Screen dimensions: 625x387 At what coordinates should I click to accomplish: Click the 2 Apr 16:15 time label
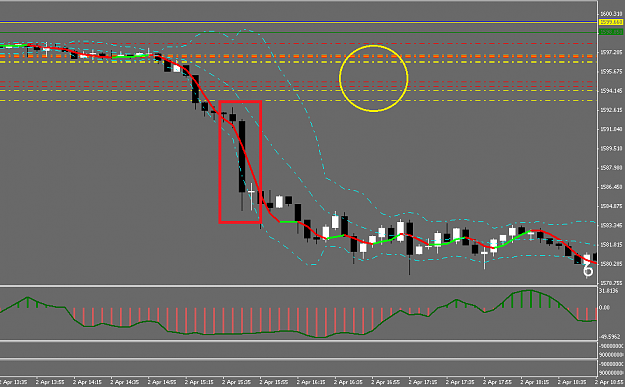pos(312,382)
